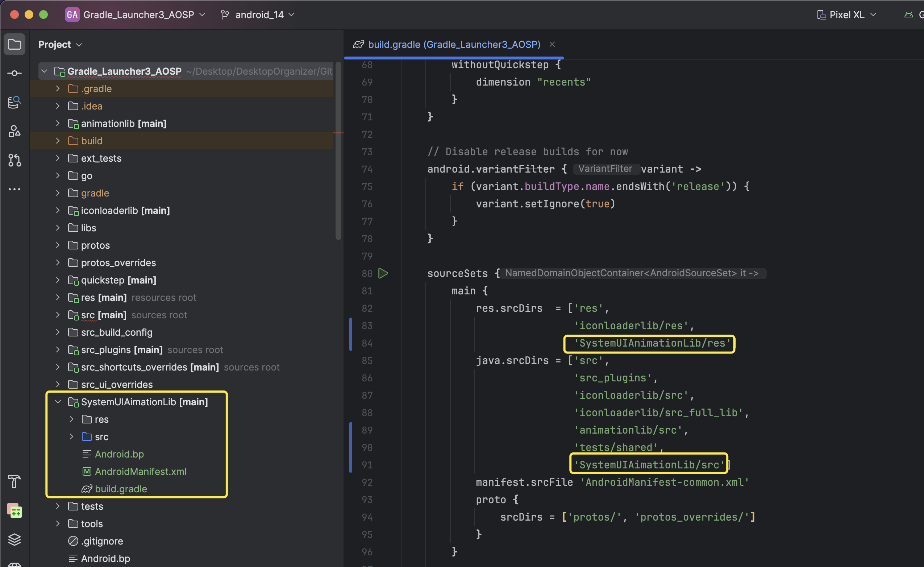Click the git branch icon beside android_14
The image size is (924, 567).
pyautogui.click(x=225, y=15)
